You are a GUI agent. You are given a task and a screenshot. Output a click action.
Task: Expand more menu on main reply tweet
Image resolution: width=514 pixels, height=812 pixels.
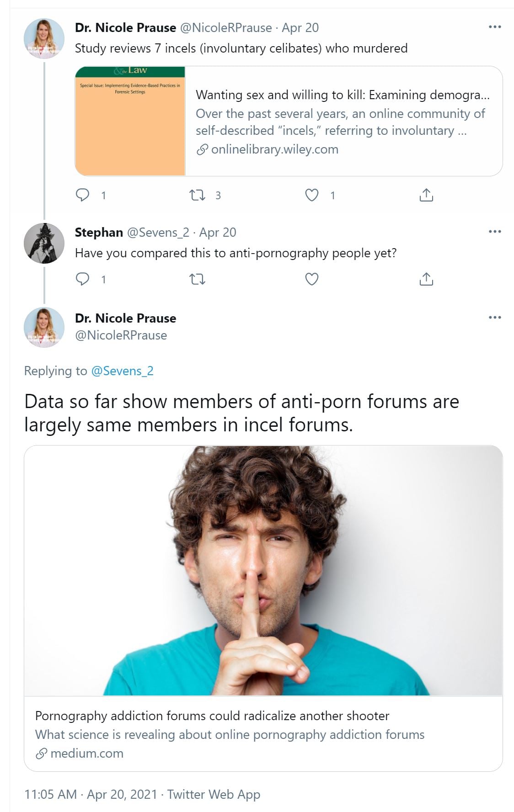(494, 318)
